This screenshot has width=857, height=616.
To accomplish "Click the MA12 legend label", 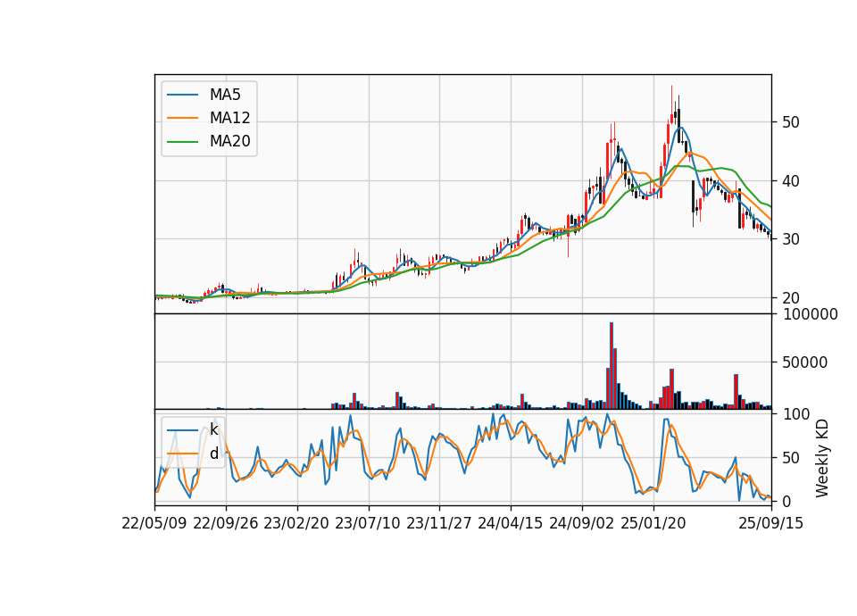I will click(x=229, y=118).
